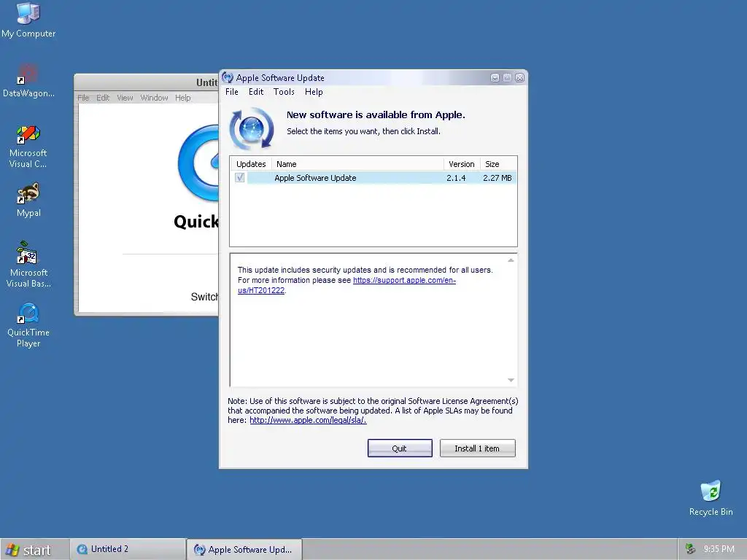Viewport: 747px width, 560px height.
Task: Open the apple.com/legal/sla link
Action: [308, 420]
